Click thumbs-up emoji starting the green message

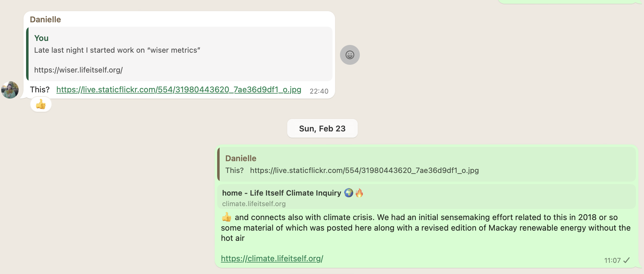[x=226, y=217]
